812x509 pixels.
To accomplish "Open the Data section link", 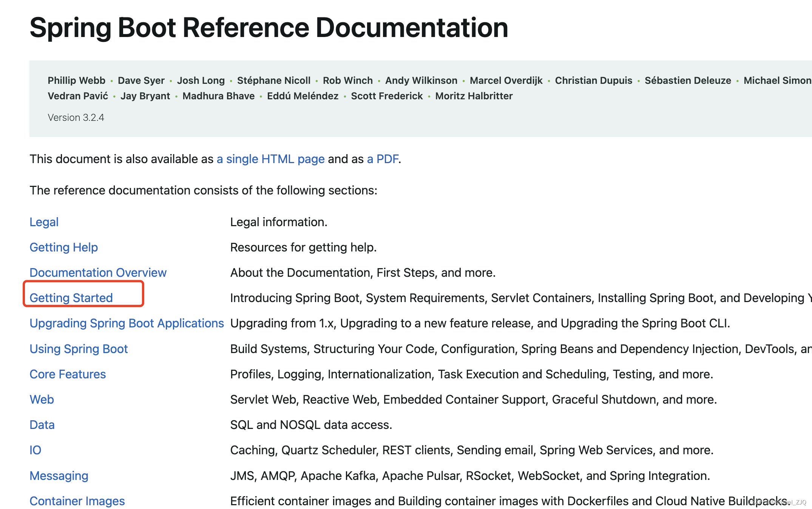I will [42, 425].
